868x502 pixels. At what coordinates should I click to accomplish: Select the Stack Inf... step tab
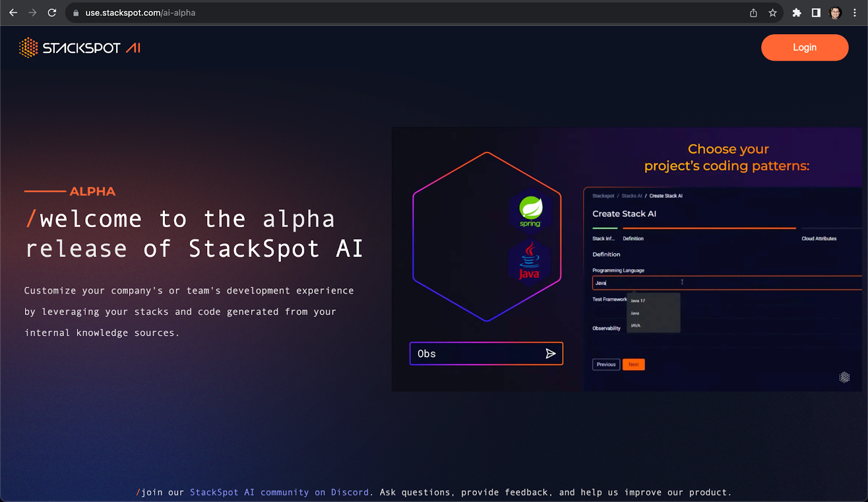tap(603, 239)
